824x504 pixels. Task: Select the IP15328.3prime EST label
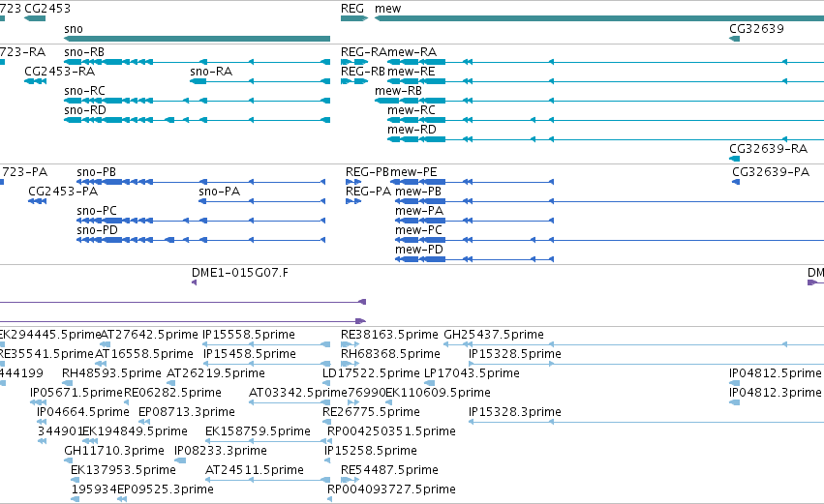tap(515, 413)
